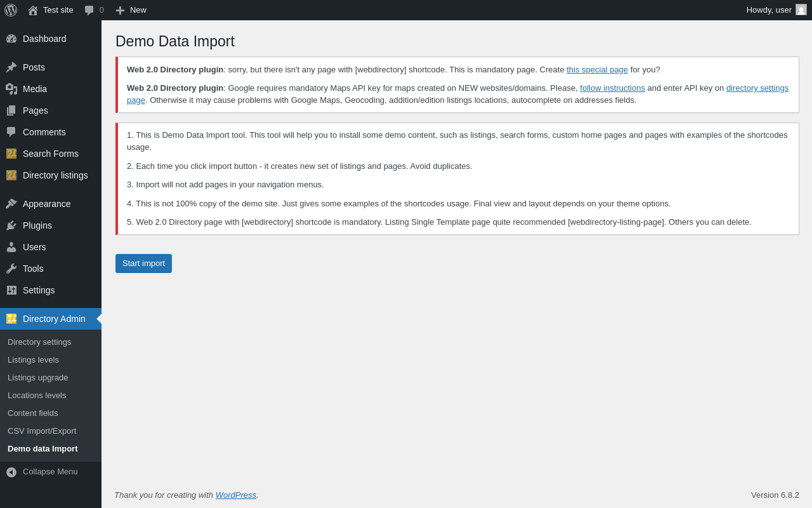Click the Start import button
The height and width of the screenshot is (508, 812).
(143, 264)
